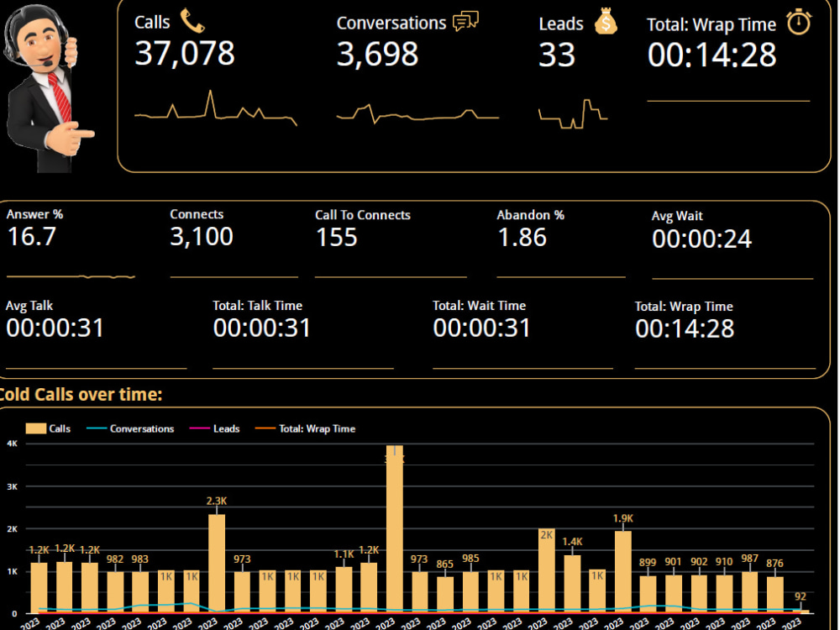Click the bar labeled 910
The image size is (840, 630).
point(724,593)
